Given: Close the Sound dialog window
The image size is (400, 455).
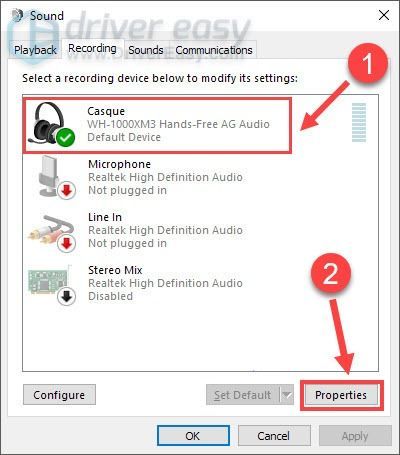Looking at the screenshot, I should tap(384, 15).
